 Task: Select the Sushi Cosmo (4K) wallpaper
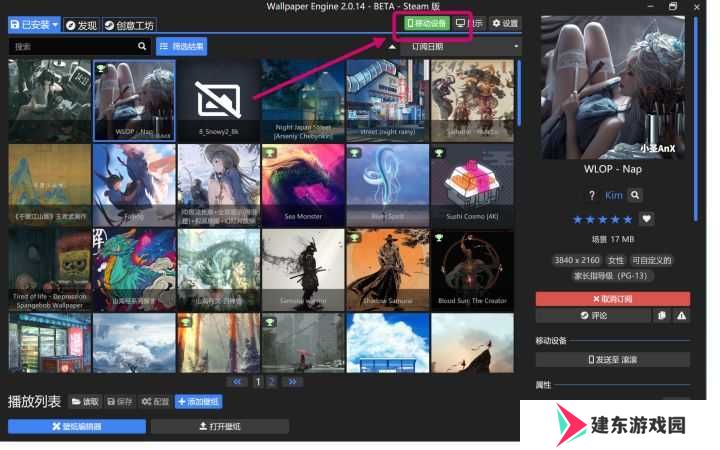coord(472,185)
